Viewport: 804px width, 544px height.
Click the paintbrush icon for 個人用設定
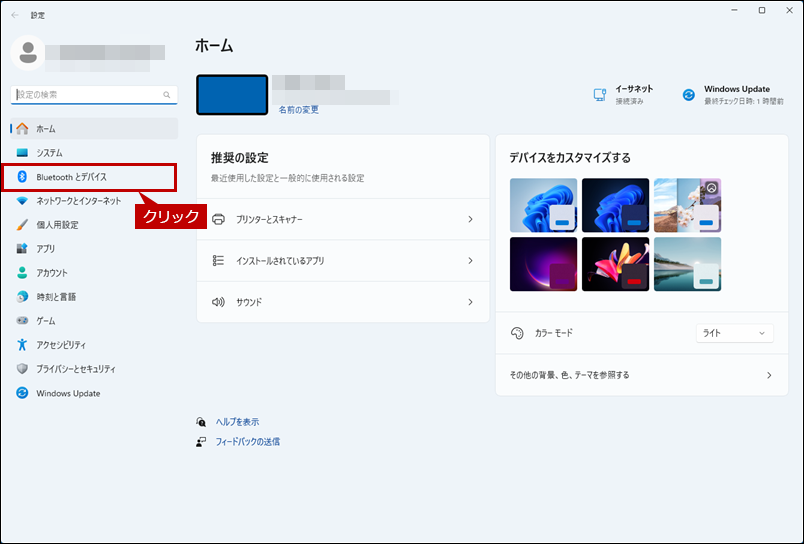point(22,225)
